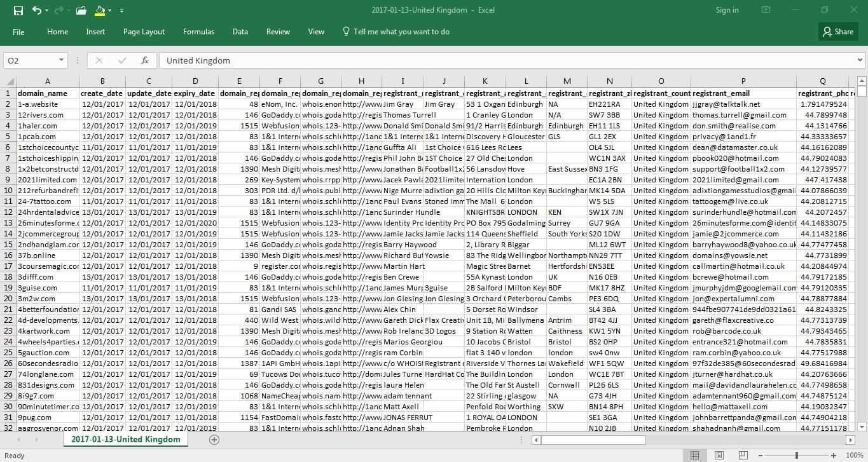868x462 pixels.
Task: Click inside the Name Box showing O2
Action: pos(30,60)
